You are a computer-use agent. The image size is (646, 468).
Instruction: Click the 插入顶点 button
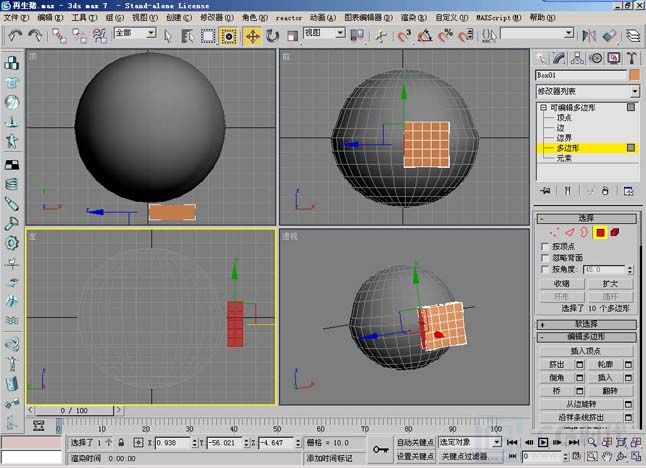[x=586, y=351]
